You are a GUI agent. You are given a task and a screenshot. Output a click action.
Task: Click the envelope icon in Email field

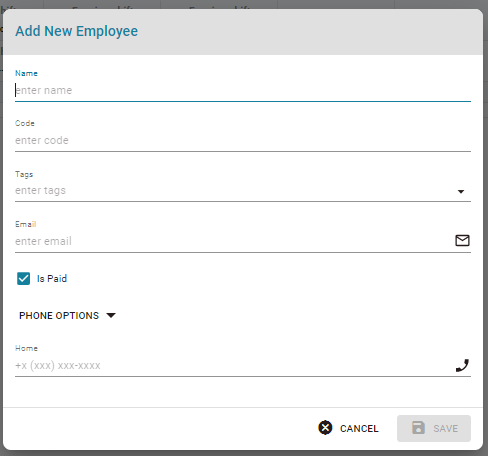[x=462, y=240]
